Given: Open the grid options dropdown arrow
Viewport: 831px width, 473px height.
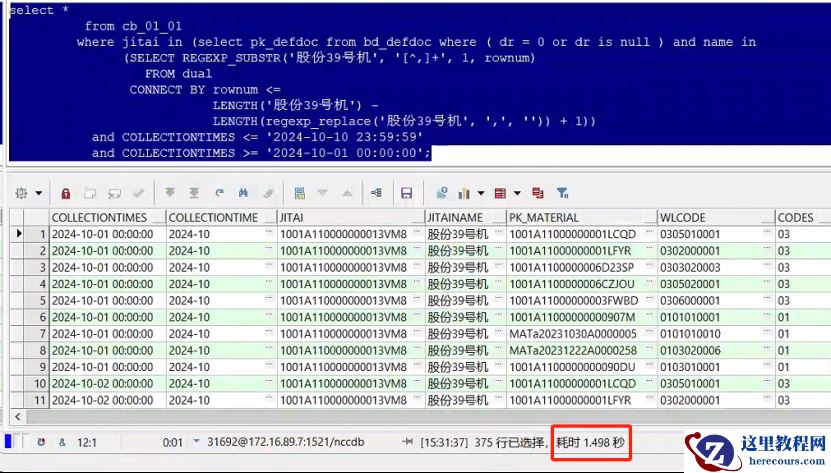Looking at the screenshot, I should tap(39, 193).
